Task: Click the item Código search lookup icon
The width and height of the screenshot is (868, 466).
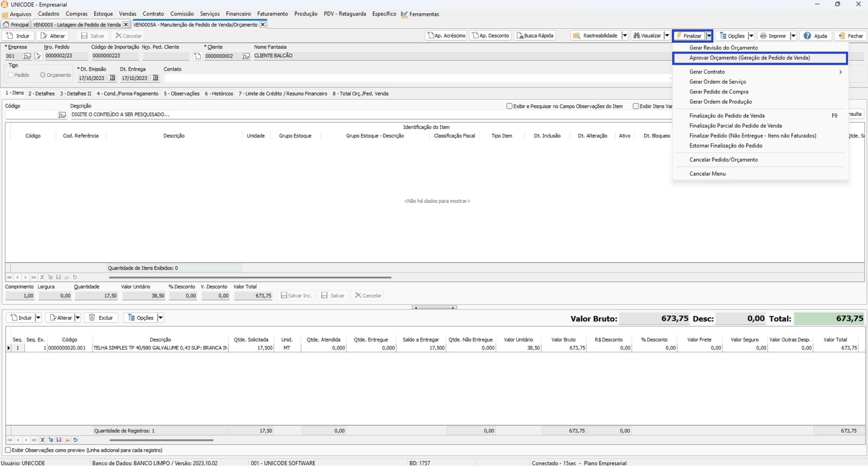Action: point(62,115)
